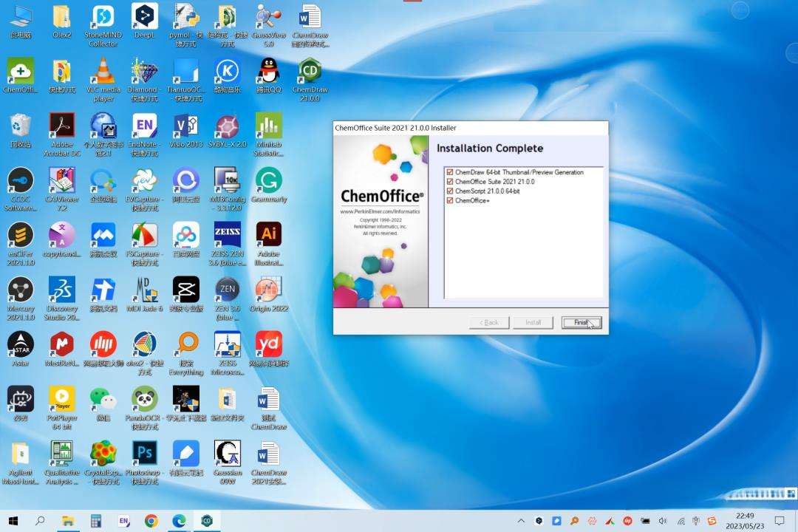The height and width of the screenshot is (532, 798).
Task: Select the CCDC Software icon
Action: (21, 189)
